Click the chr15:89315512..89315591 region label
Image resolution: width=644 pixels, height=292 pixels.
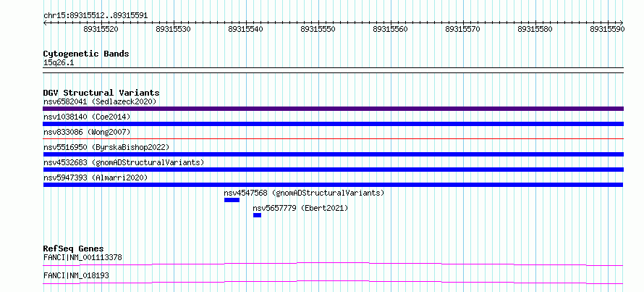point(96,16)
